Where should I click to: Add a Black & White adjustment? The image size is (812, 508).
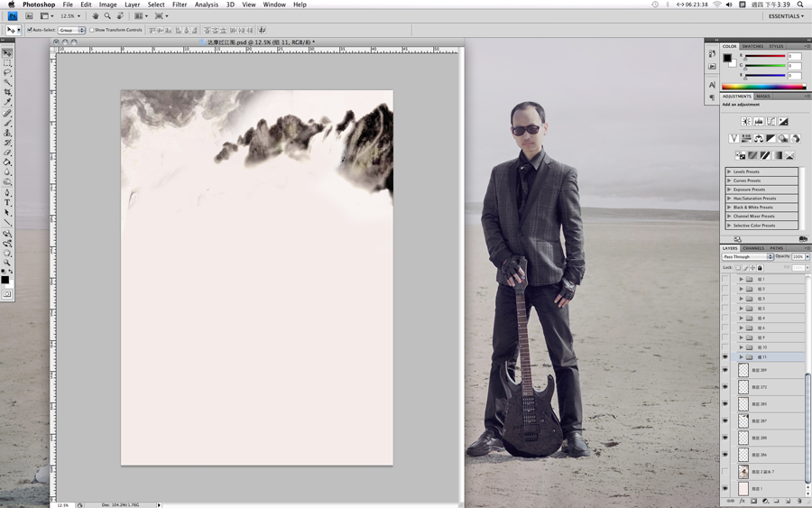pyautogui.click(x=771, y=138)
